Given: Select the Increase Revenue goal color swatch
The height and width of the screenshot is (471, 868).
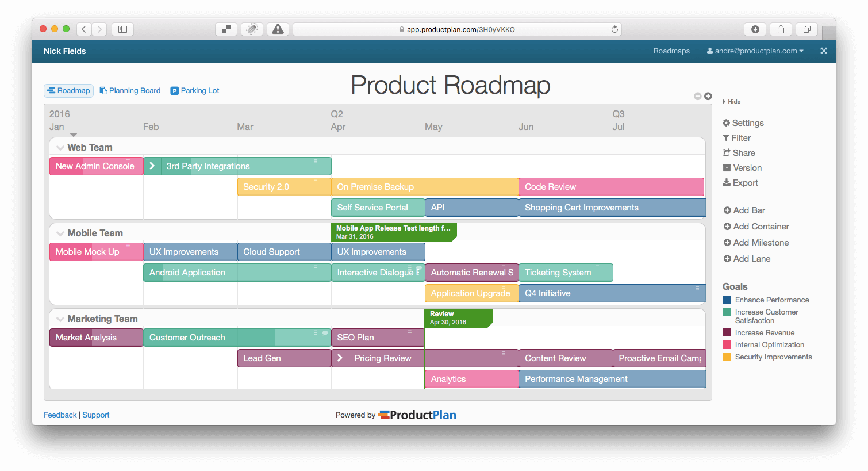Looking at the screenshot, I should click(x=727, y=332).
